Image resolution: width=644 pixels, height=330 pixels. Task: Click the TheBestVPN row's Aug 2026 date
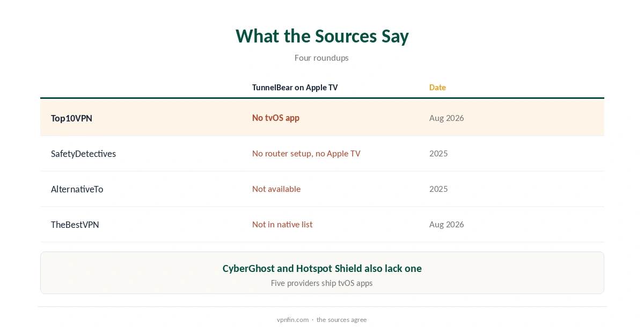[447, 224]
